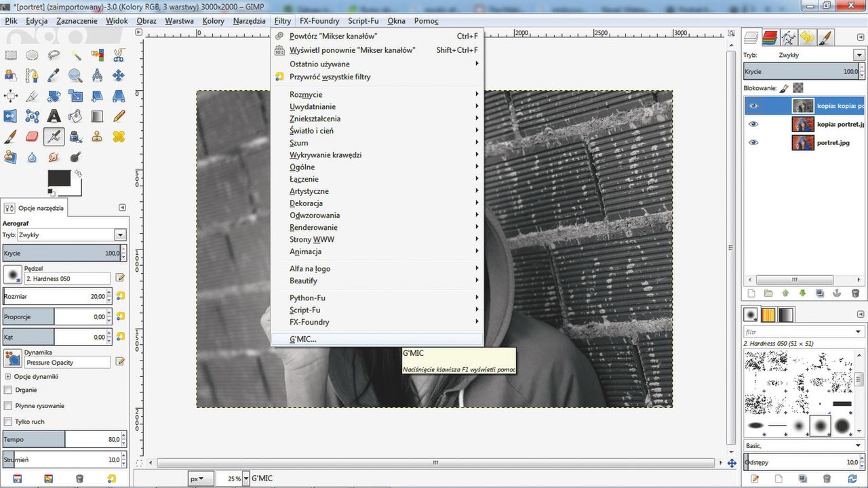The image size is (868, 488).
Task: Anchor the floating layer
Action: click(x=837, y=293)
